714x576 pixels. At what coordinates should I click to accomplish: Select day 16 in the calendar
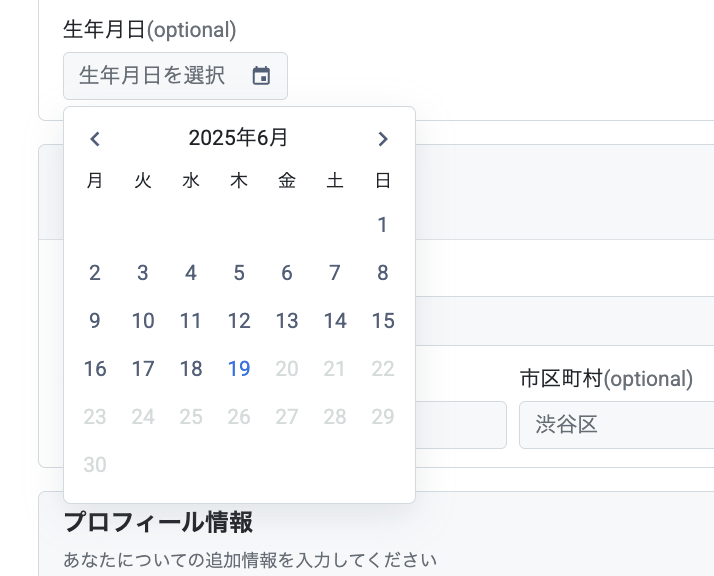95,368
